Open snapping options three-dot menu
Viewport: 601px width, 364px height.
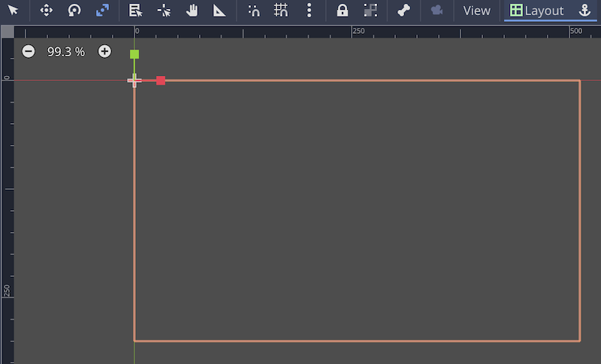point(309,11)
